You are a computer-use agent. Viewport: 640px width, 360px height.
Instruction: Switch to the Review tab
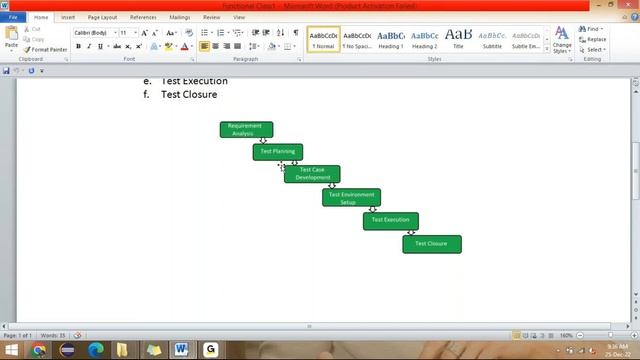pyautogui.click(x=211, y=17)
